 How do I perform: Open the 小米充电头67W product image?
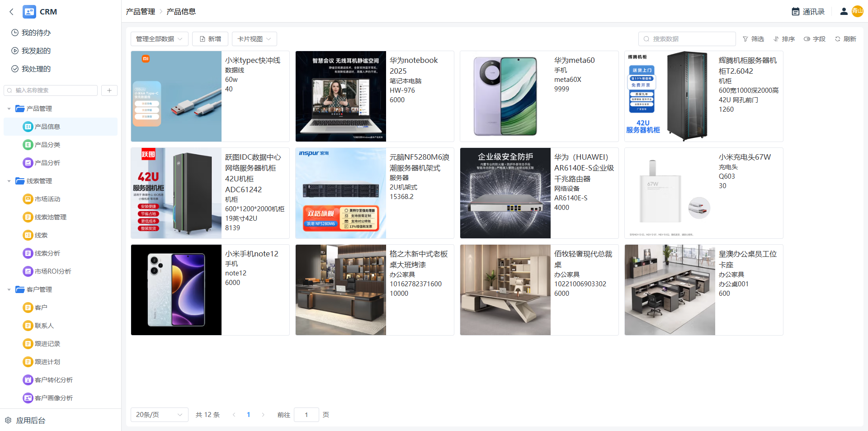(670, 193)
